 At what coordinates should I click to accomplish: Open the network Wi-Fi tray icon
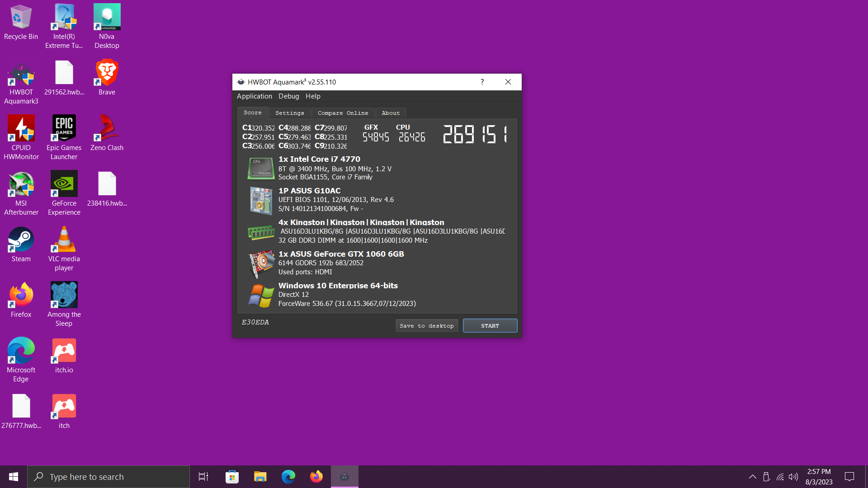click(x=780, y=477)
